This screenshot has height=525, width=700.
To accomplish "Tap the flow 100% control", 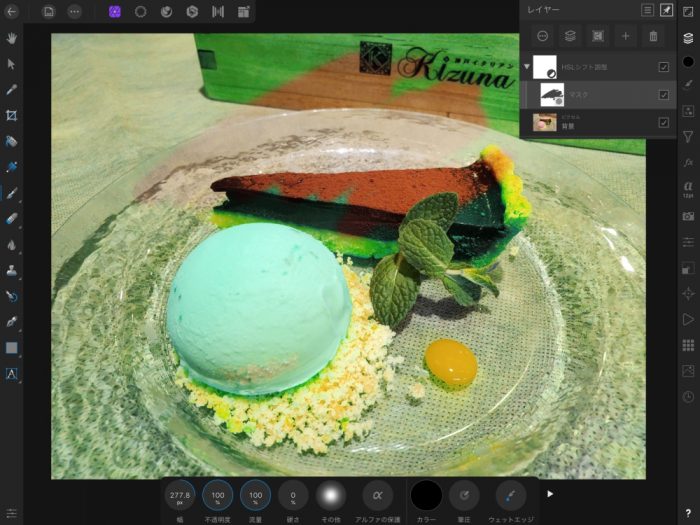I will pos(255,496).
